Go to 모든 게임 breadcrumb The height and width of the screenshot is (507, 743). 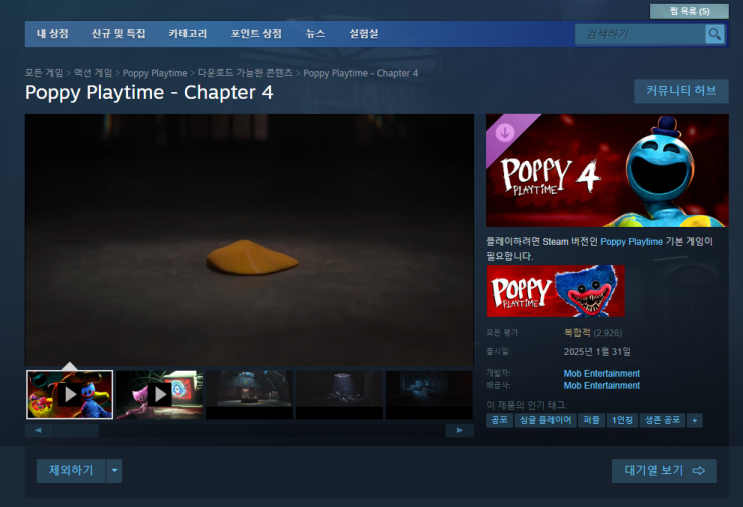[44, 73]
